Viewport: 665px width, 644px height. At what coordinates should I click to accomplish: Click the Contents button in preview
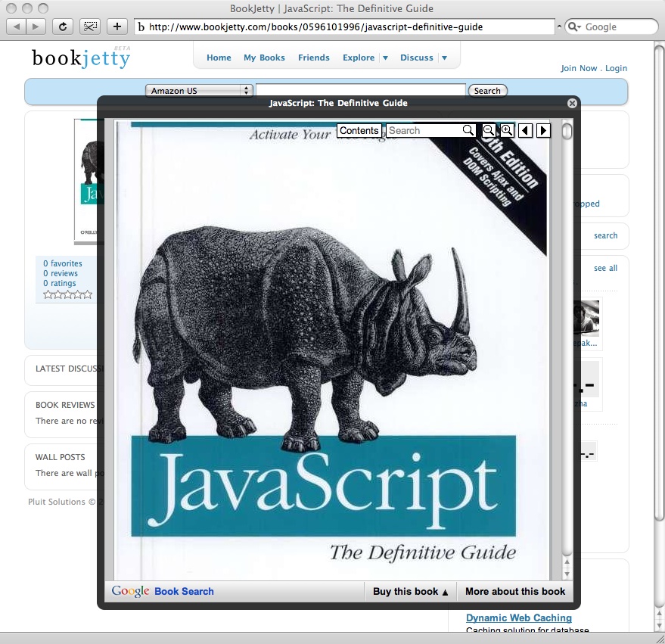click(x=359, y=130)
